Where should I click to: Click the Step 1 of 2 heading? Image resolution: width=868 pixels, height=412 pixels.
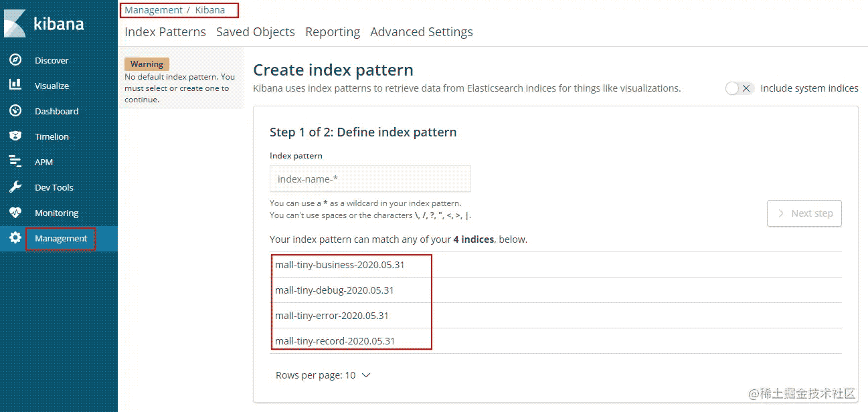pos(363,132)
